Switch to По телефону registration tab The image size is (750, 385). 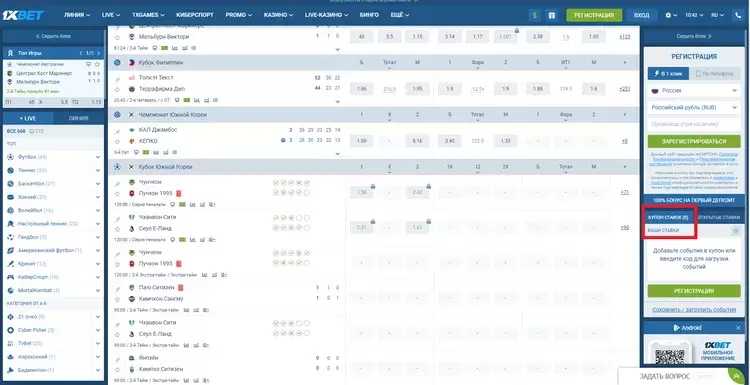coord(715,74)
